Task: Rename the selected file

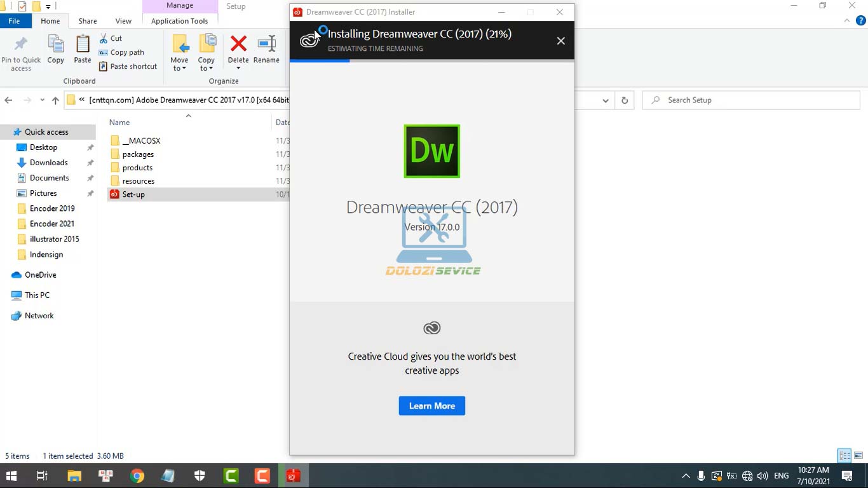Action: tap(266, 51)
